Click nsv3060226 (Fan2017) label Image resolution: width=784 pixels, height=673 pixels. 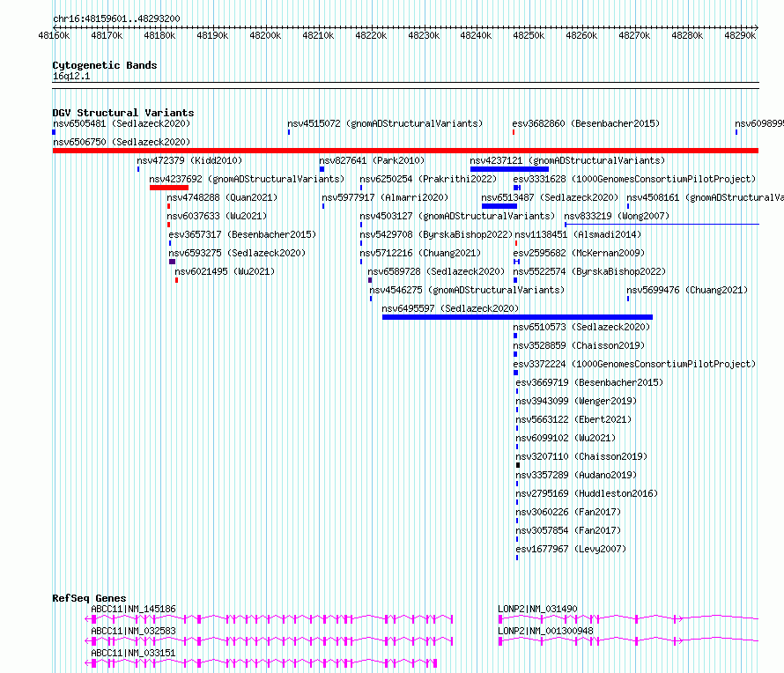point(568,512)
